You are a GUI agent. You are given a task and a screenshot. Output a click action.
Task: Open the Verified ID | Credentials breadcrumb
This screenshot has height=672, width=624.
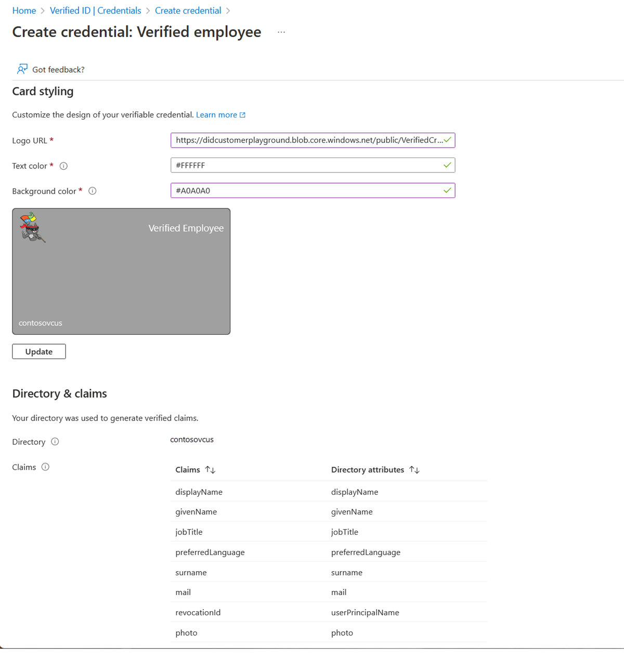pos(95,10)
